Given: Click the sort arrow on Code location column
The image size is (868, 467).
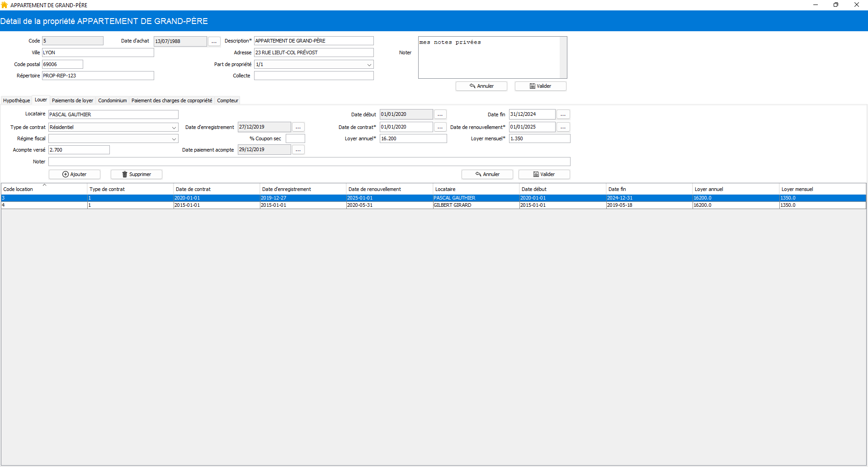Looking at the screenshot, I should pyautogui.click(x=44, y=185).
